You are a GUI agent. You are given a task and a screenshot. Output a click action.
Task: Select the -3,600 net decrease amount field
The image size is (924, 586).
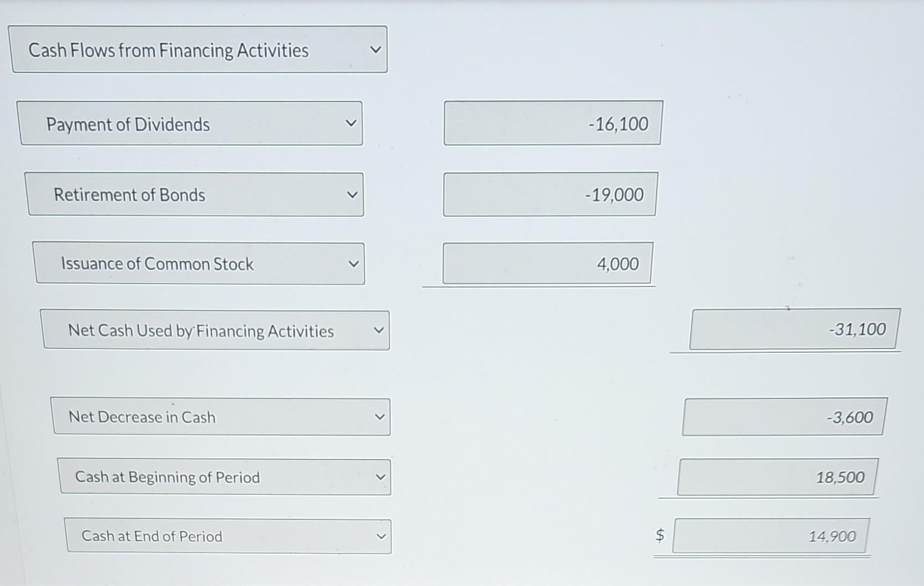coord(784,417)
